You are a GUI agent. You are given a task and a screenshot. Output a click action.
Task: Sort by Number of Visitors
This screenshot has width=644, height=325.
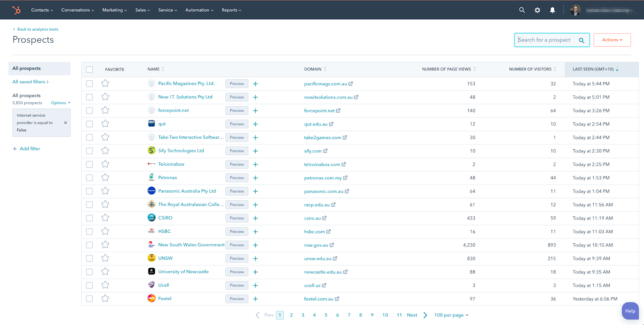(533, 69)
